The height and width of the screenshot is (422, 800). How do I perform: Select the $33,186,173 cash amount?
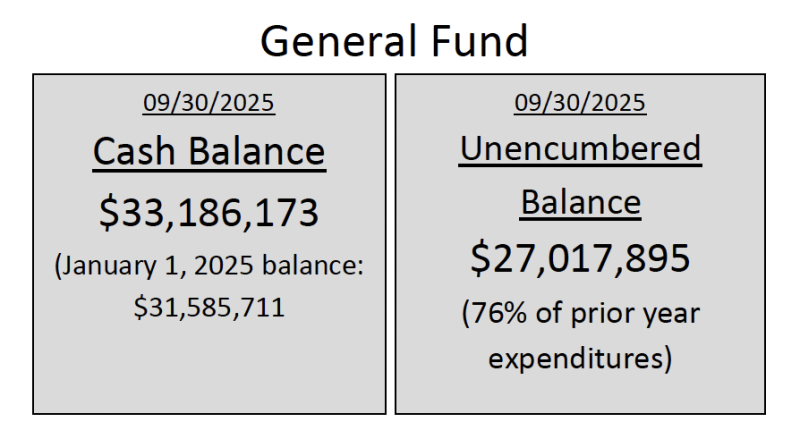tap(209, 210)
